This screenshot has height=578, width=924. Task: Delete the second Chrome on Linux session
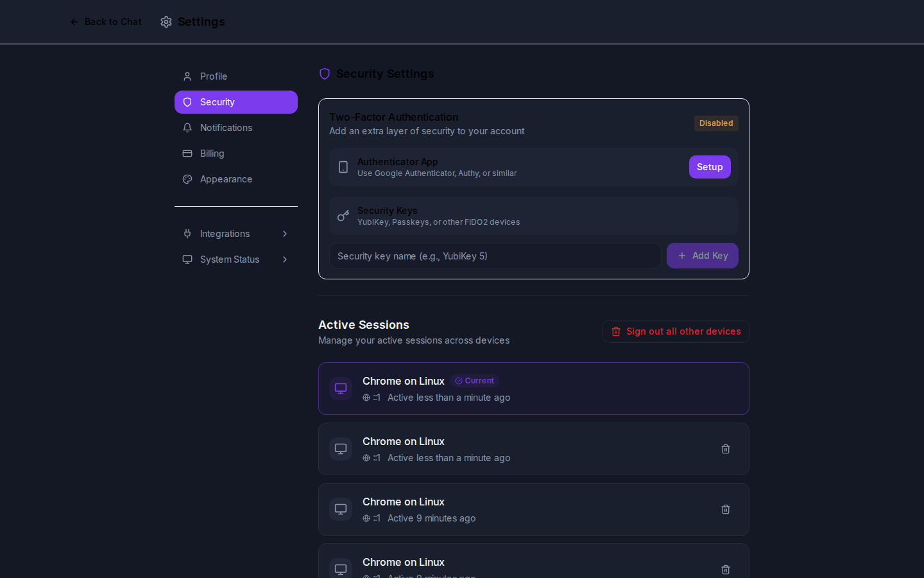click(726, 449)
